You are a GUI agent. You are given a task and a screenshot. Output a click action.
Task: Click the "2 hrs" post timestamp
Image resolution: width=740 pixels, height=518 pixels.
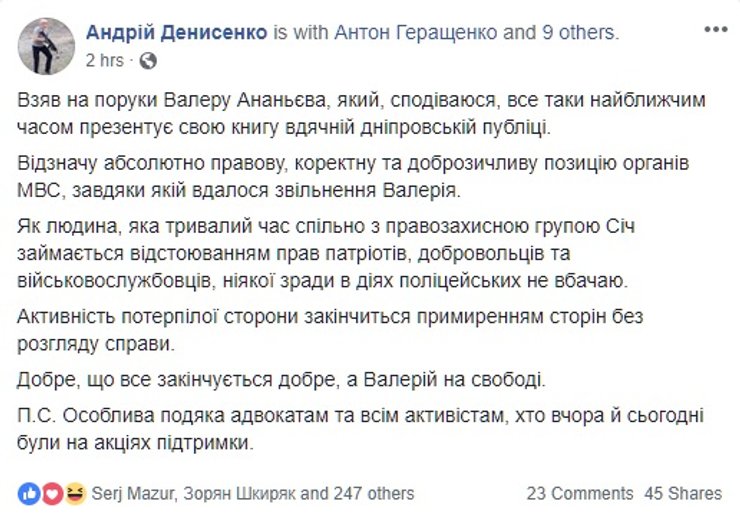pyautogui.click(x=105, y=60)
